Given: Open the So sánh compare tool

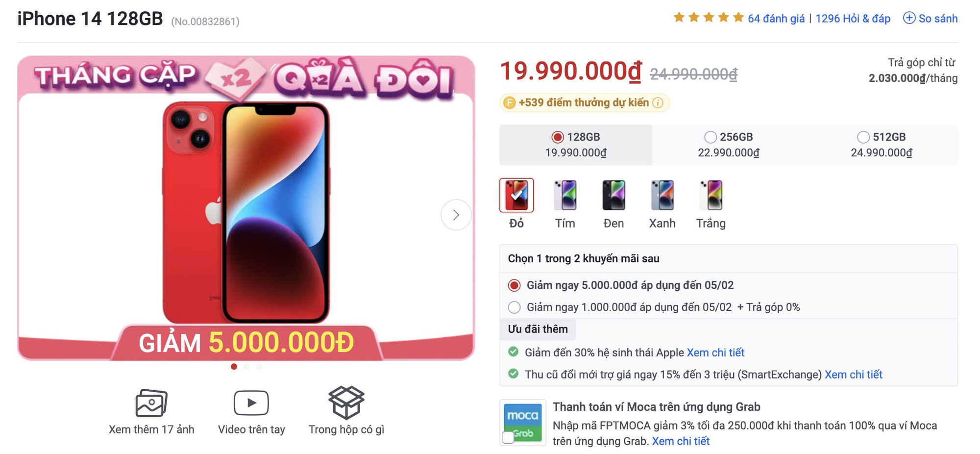Looking at the screenshot, I should coord(930,18).
